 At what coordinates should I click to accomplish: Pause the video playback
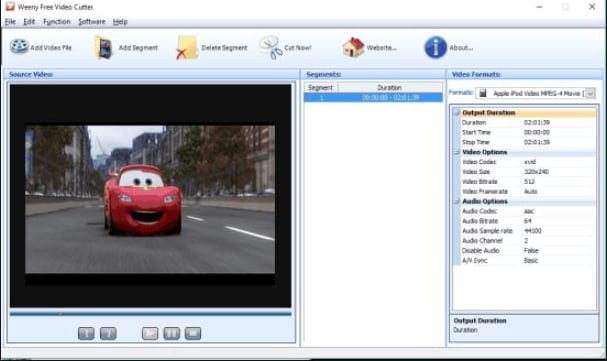click(x=171, y=333)
